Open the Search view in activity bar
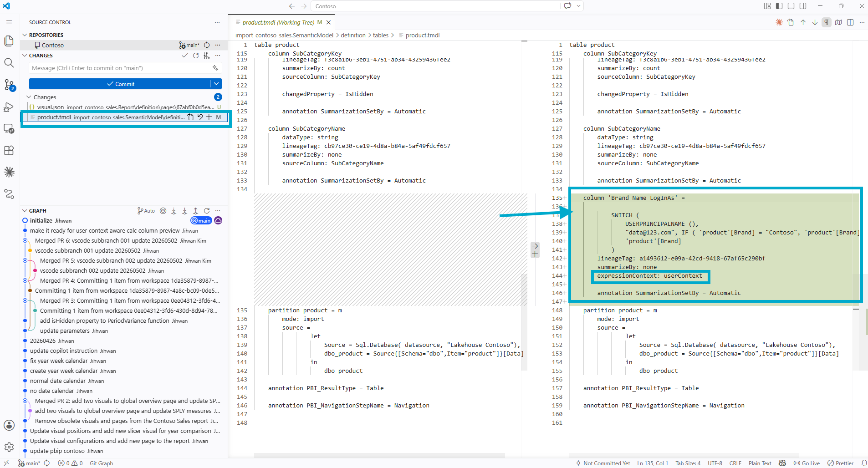The height and width of the screenshot is (468, 868). (x=9, y=63)
